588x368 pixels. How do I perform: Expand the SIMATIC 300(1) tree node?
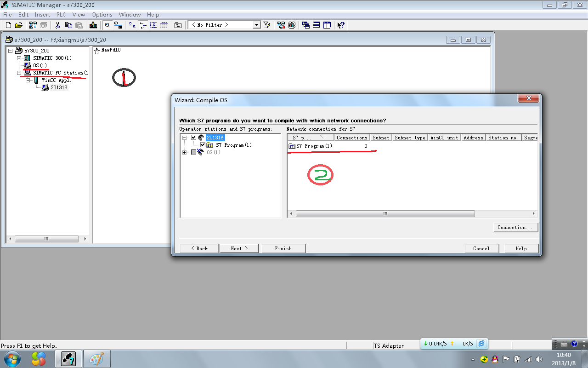click(19, 58)
